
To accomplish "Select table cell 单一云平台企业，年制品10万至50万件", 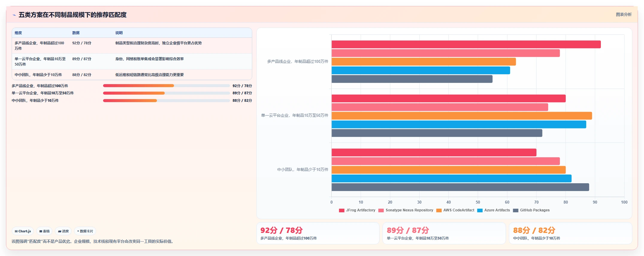I will click(40, 62).
